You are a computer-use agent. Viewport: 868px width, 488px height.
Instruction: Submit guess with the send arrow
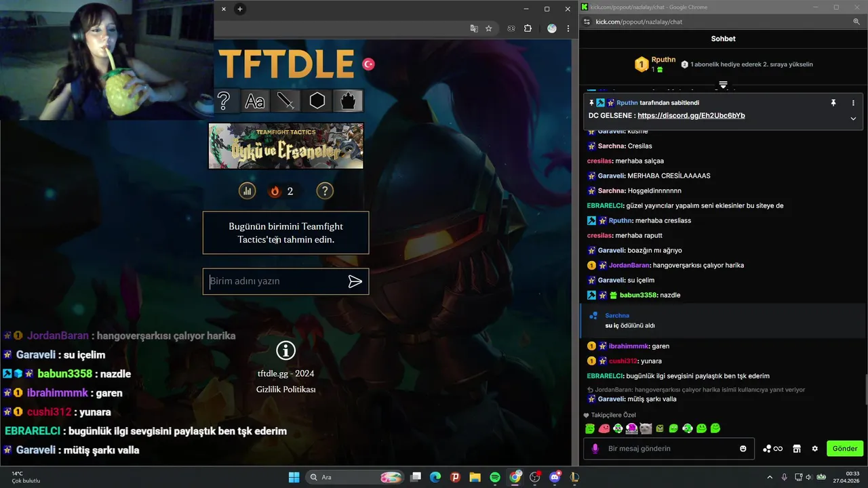click(x=355, y=281)
